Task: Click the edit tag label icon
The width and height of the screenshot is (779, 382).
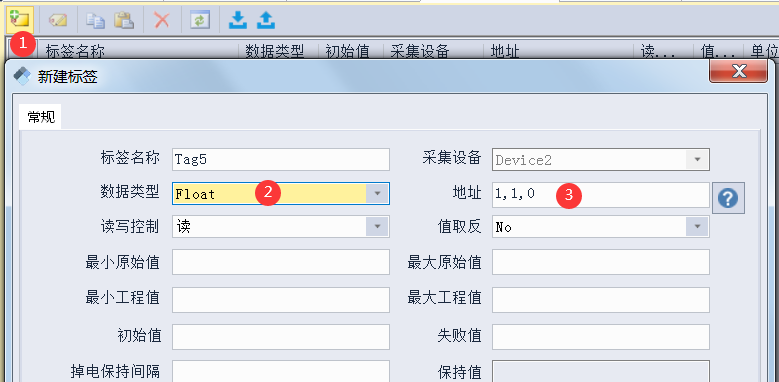Action: 58,20
